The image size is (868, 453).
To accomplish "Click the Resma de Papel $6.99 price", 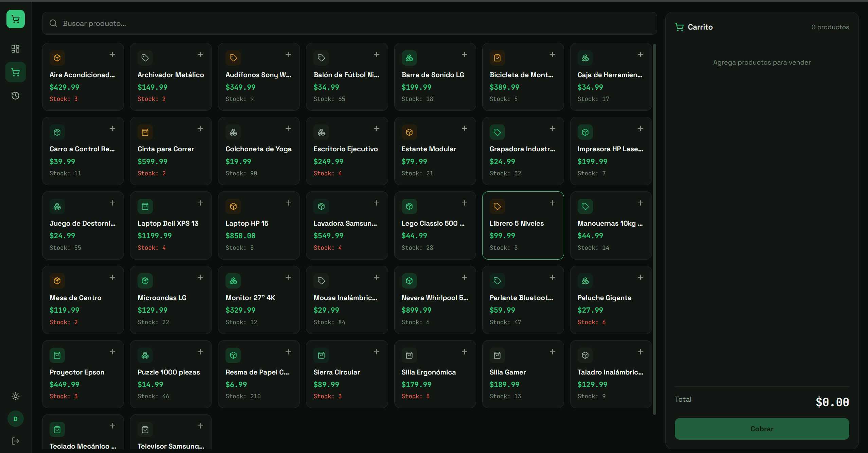I will point(236,384).
